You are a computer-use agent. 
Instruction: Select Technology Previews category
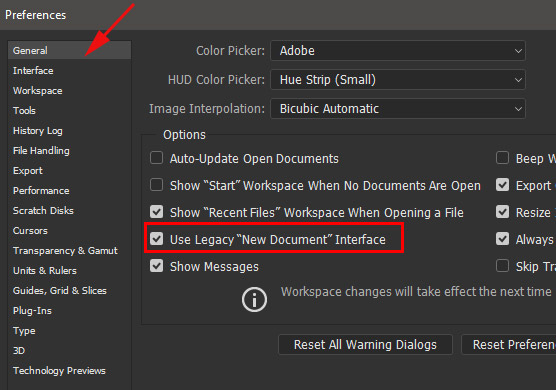[59, 371]
